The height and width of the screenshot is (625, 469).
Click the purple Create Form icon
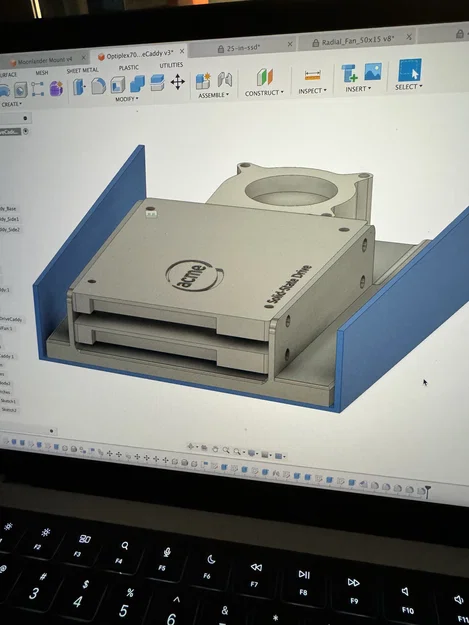56,88
